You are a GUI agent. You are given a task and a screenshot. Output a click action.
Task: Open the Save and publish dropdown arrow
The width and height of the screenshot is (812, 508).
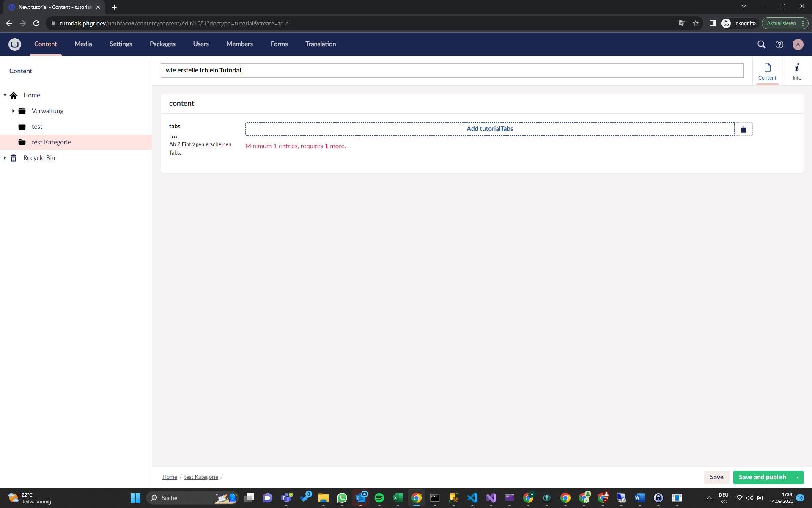click(x=797, y=477)
